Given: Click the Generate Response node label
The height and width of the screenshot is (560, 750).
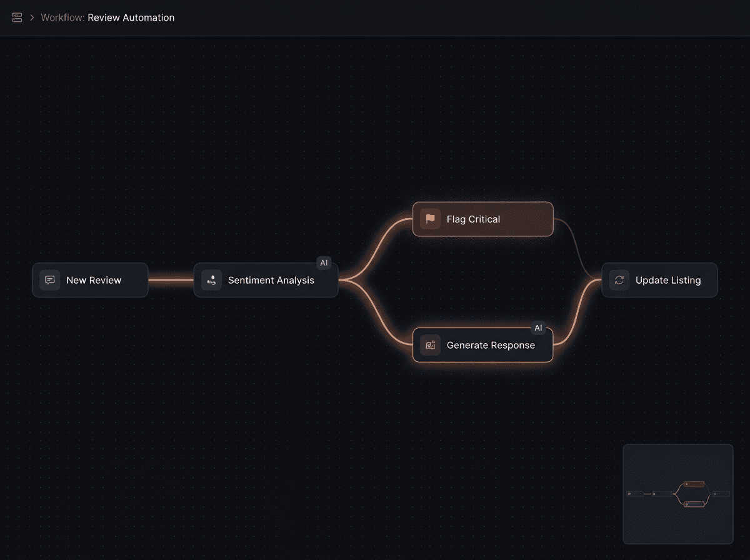Looking at the screenshot, I should (x=491, y=345).
